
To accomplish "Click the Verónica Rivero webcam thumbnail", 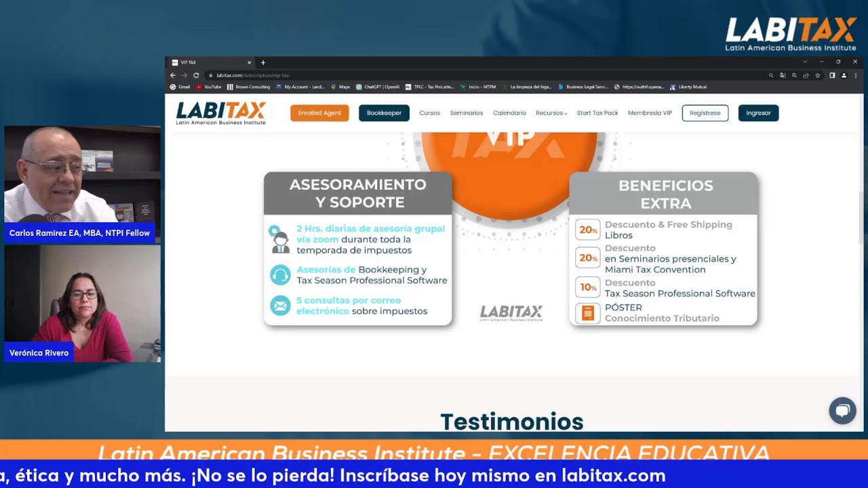I will click(82, 303).
